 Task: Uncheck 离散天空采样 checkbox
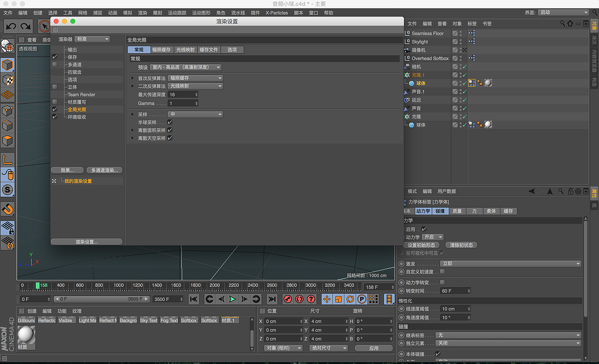[170, 138]
